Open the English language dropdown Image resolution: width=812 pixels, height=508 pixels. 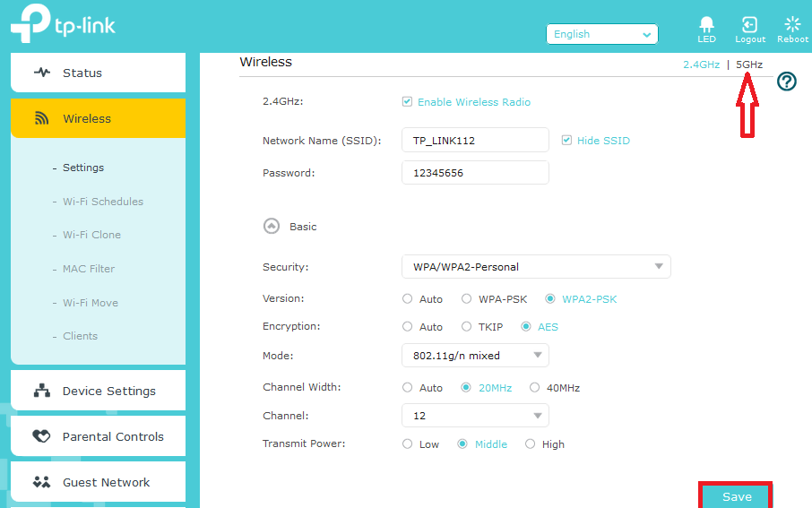coord(601,34)
